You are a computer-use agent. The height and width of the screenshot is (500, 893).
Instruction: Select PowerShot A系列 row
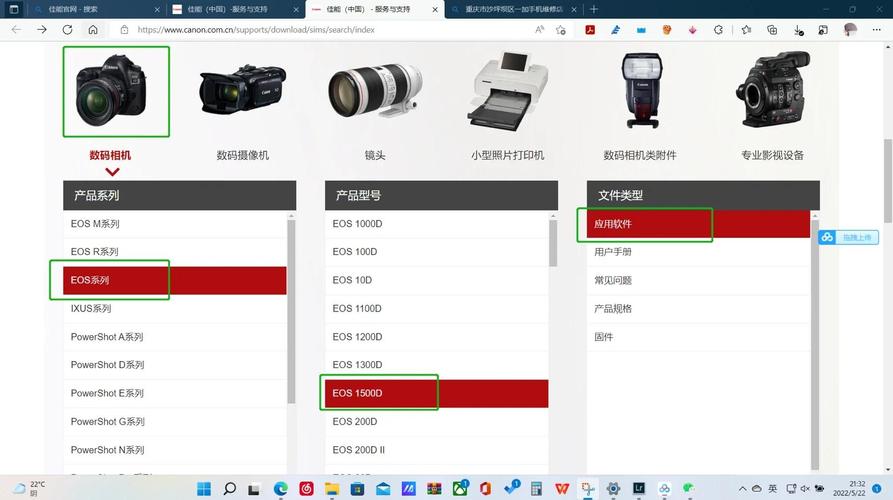[175, 337]
